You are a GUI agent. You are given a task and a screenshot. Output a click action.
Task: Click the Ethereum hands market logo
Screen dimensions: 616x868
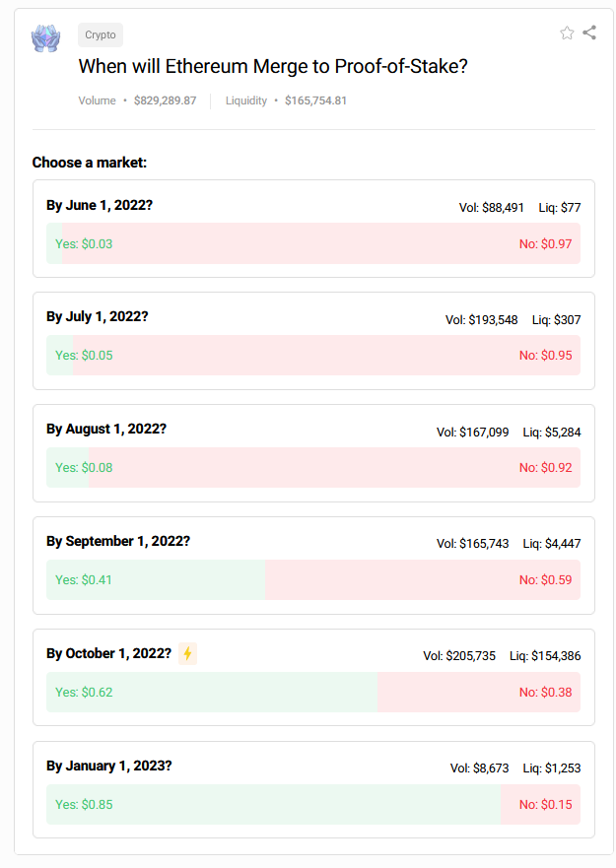pyautogui.click(x=46, y=38)
